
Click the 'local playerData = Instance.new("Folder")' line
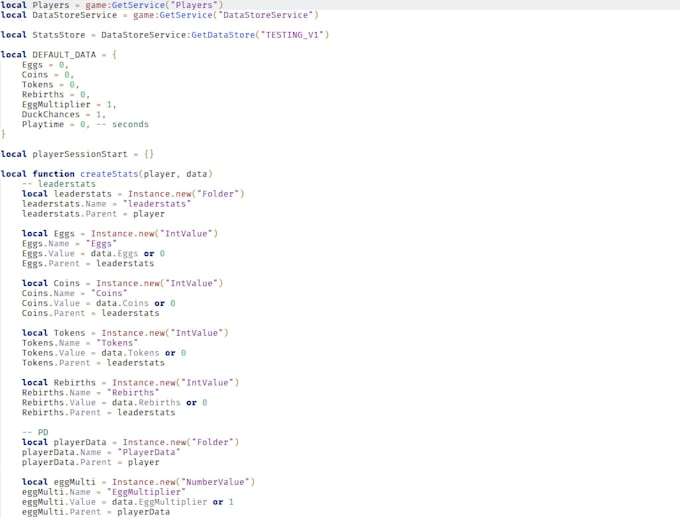coord(131,443)
